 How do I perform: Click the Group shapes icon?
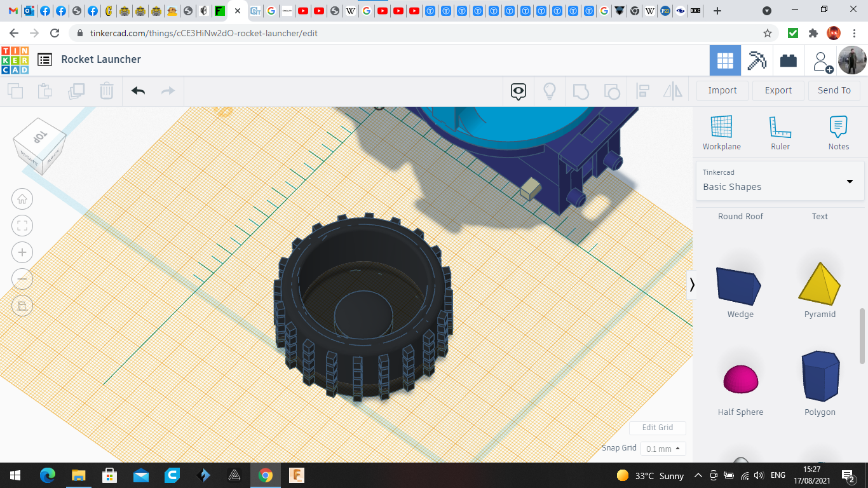581,91
